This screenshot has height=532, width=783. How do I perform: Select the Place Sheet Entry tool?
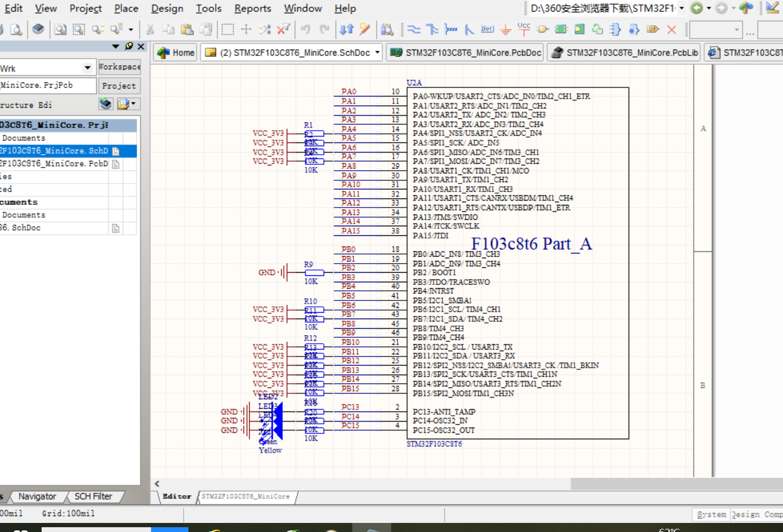pos(579,29)
